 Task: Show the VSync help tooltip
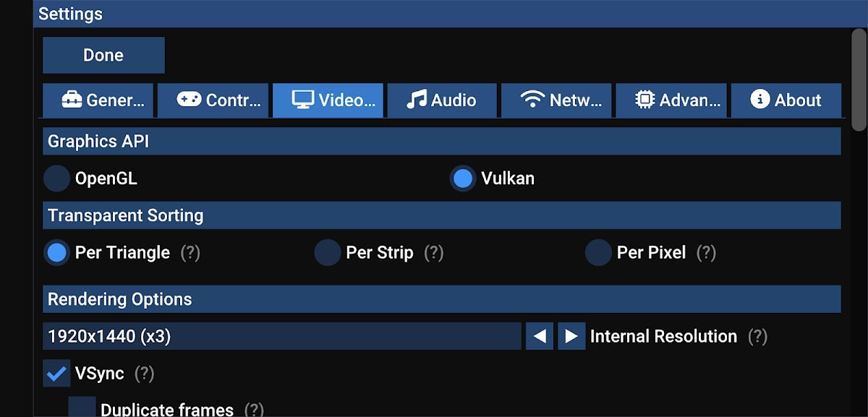click(145, 374)
